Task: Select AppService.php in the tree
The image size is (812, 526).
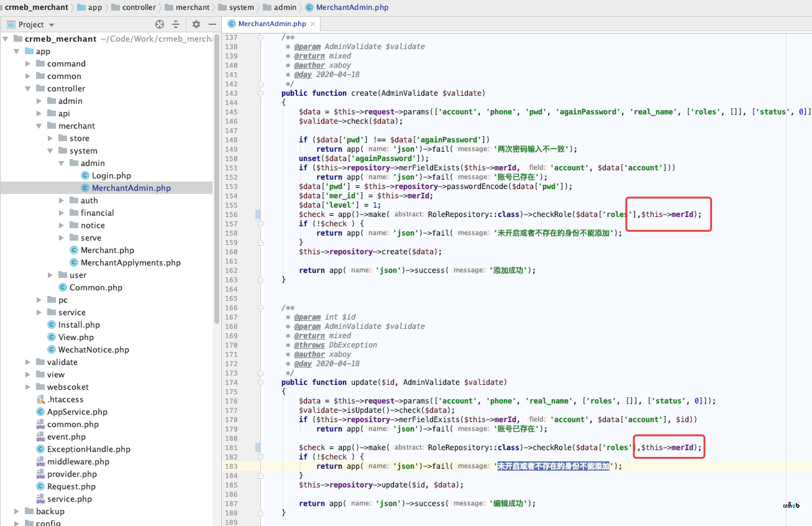Action: pos(77,412)
